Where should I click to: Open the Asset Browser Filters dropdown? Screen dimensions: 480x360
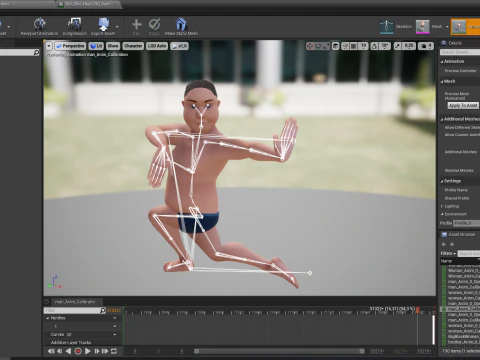448,254
